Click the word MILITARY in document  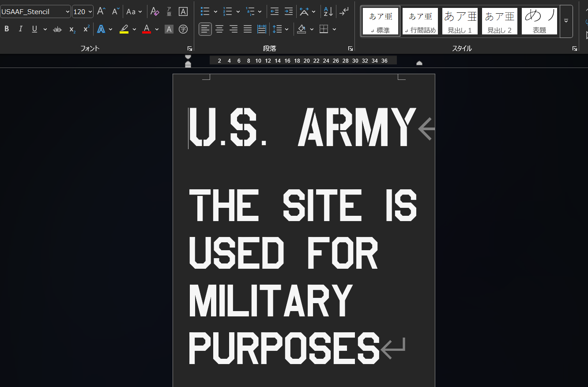271,300
